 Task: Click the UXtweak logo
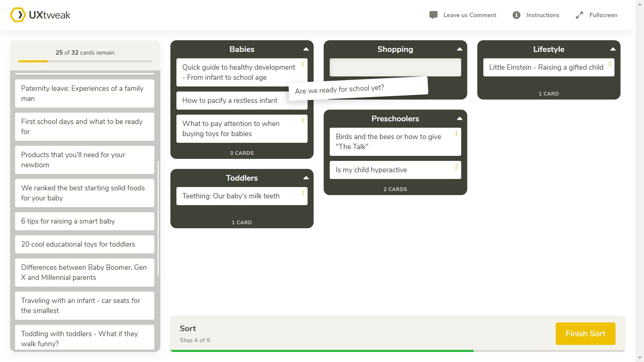tap(40, 15)
